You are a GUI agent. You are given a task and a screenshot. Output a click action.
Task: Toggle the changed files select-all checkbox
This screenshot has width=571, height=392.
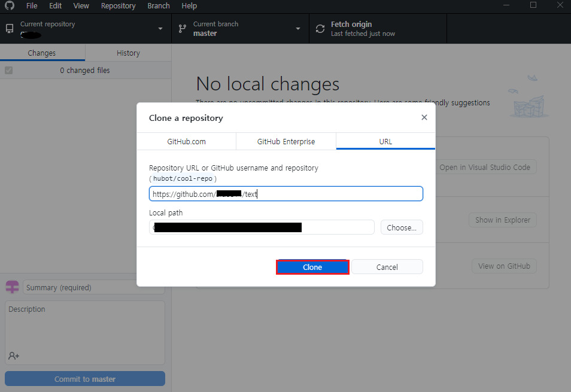[x=9, y=70]
